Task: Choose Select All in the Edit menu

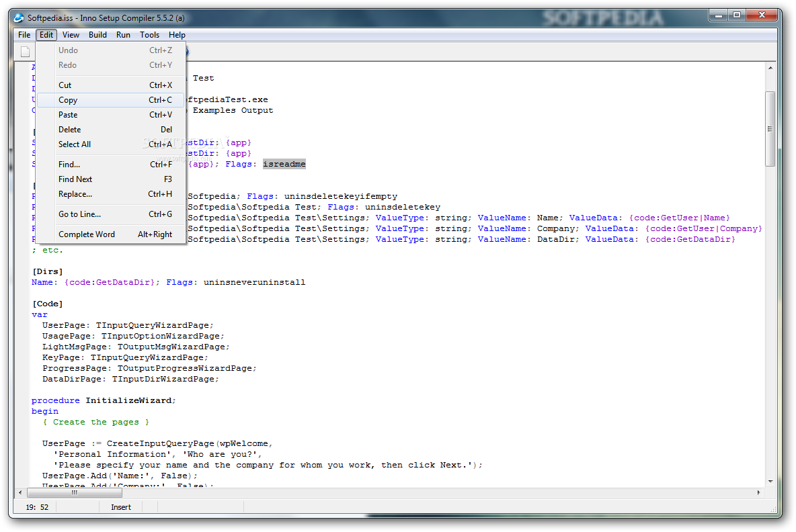Action: tap(111, 144)
